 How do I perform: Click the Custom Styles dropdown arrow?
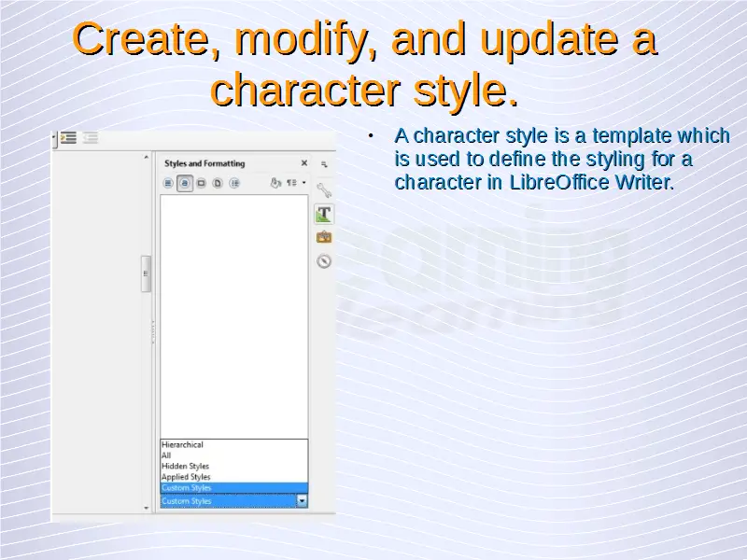point(302,501)
